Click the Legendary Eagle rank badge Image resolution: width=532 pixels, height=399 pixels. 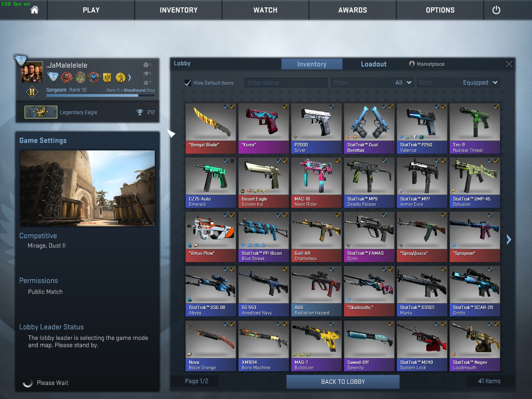pyautogui.click(x=41, y=112)
